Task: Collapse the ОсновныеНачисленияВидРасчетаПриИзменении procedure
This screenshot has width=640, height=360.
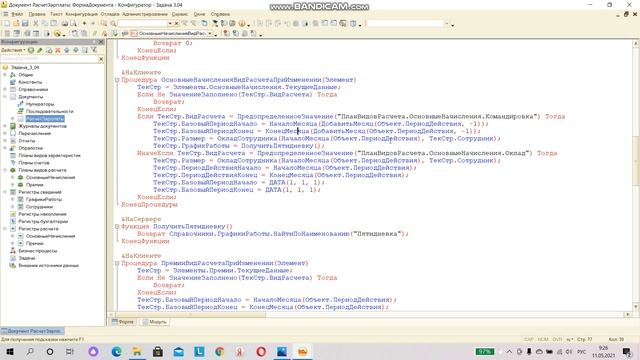Action: point(117,80)
